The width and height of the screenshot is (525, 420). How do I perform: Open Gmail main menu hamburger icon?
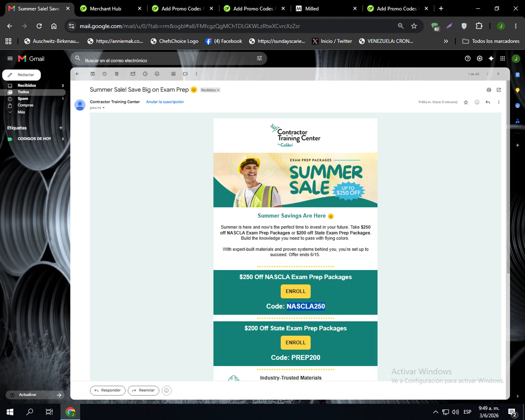[10, 58]
